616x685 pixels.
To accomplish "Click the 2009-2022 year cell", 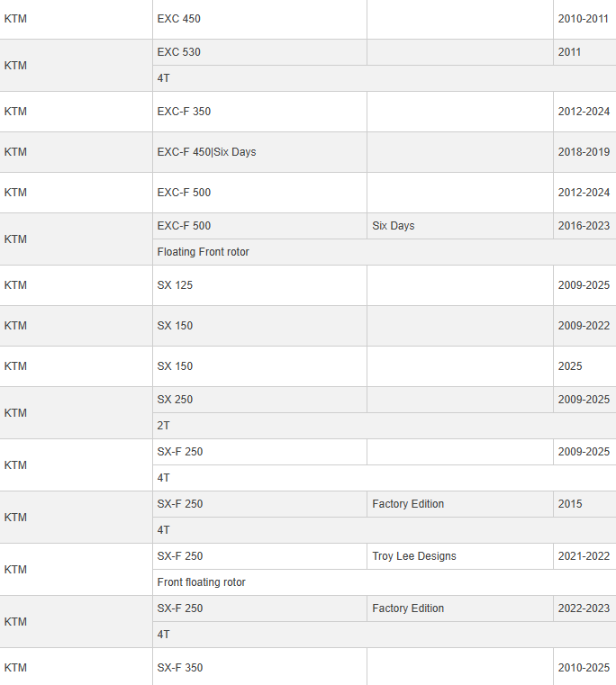I will [584, 326].
